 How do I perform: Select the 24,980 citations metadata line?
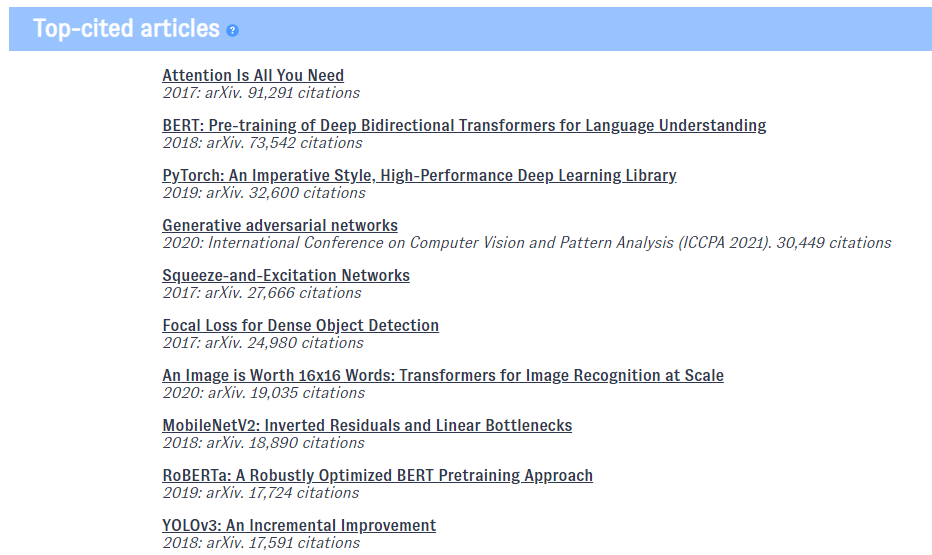pos(263,343)
